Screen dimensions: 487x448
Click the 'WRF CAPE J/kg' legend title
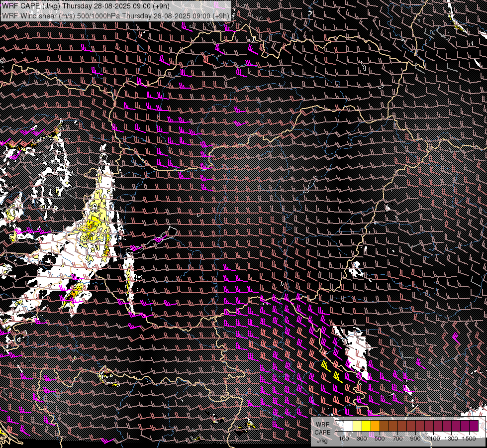[x=323, y=433]
